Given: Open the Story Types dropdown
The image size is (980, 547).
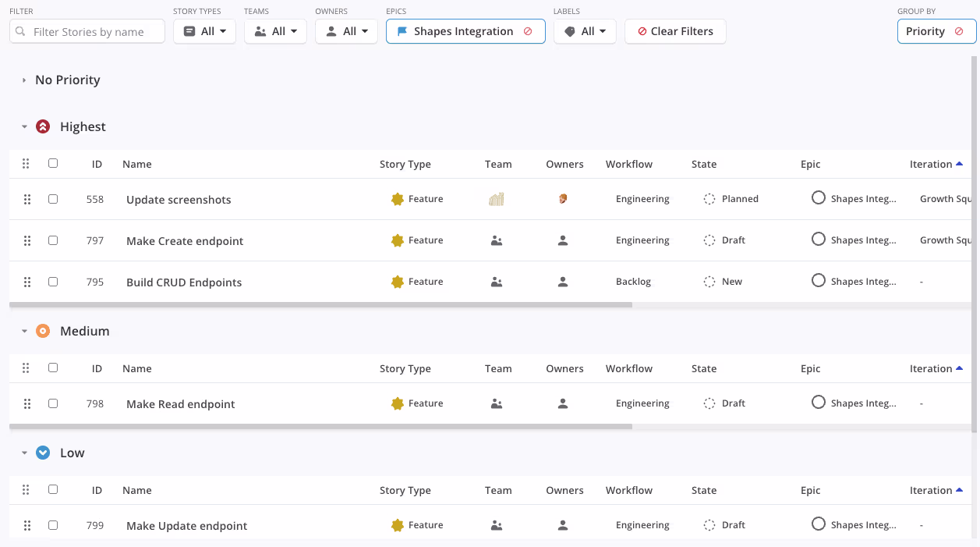Looking at the screenshot, I should (x=204, y=31).
